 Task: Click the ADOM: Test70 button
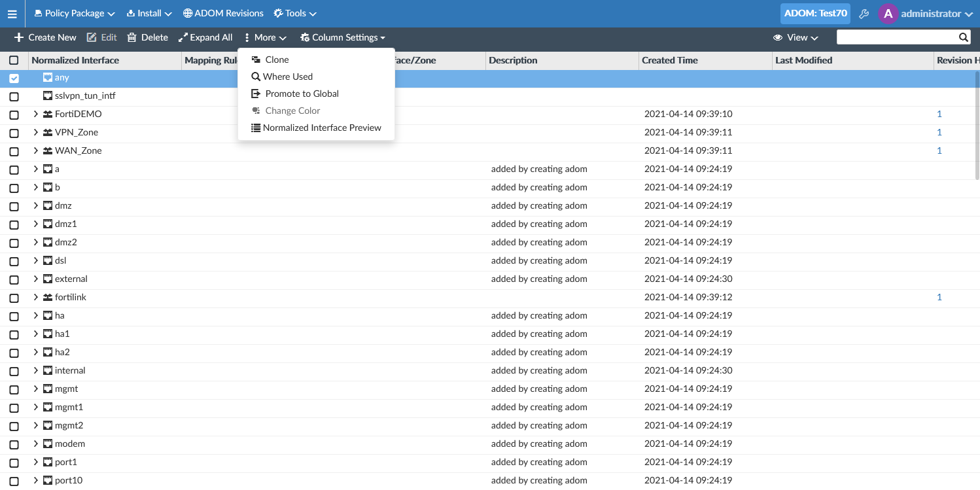click(x=814, y=13)
